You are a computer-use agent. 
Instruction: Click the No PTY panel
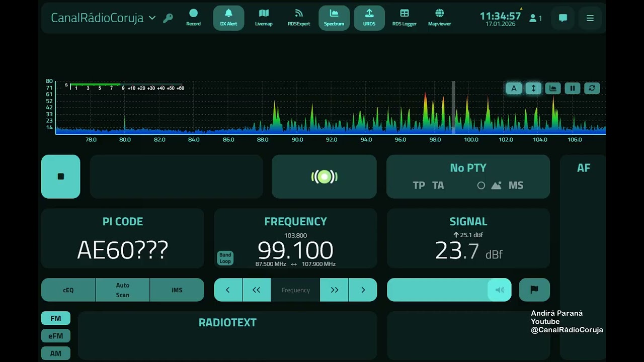click(468, 176)
